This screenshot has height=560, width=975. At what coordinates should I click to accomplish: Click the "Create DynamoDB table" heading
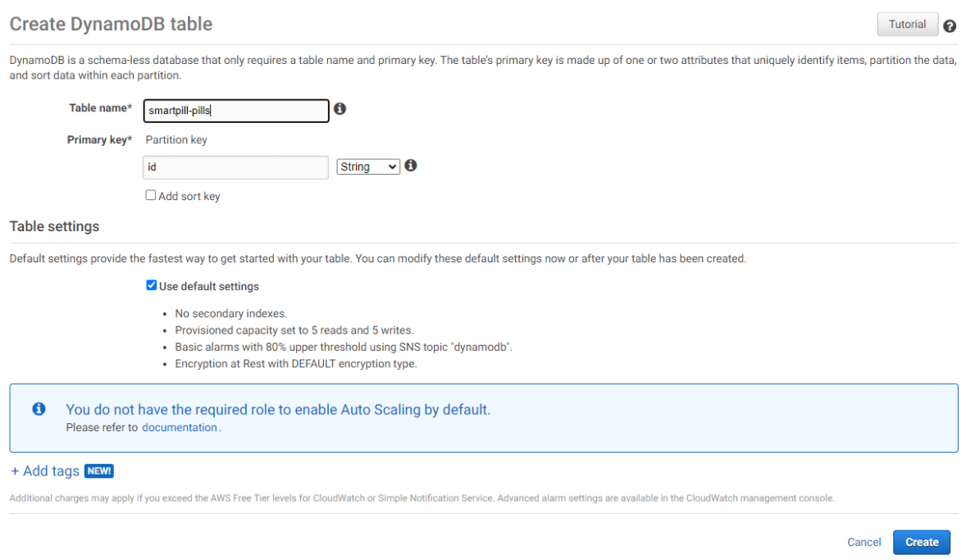pyautogui.click(x=111, y=24)
